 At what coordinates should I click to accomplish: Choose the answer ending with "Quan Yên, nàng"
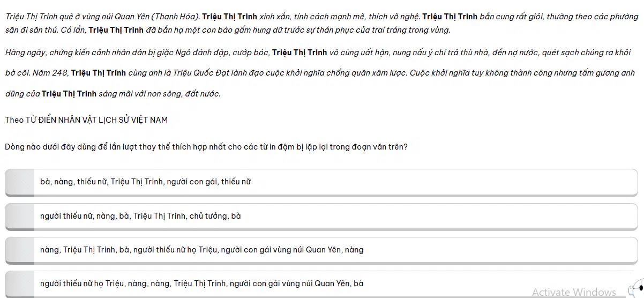321,251
